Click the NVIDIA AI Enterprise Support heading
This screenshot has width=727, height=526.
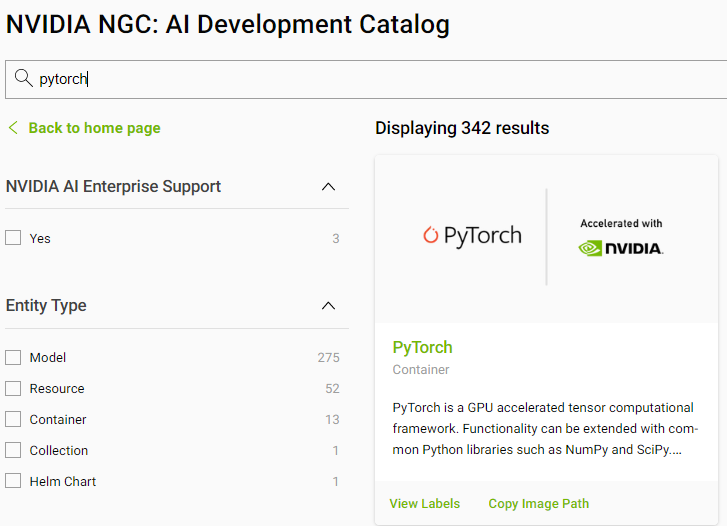click(113, 186)
